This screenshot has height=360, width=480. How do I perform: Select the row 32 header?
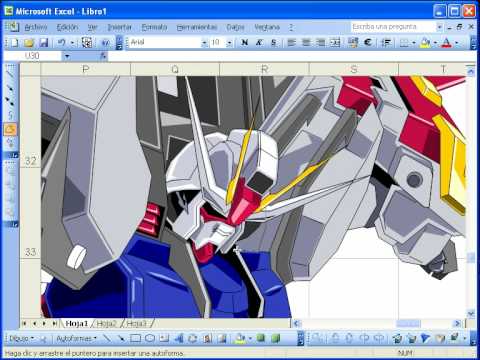(x=30, y=122)
